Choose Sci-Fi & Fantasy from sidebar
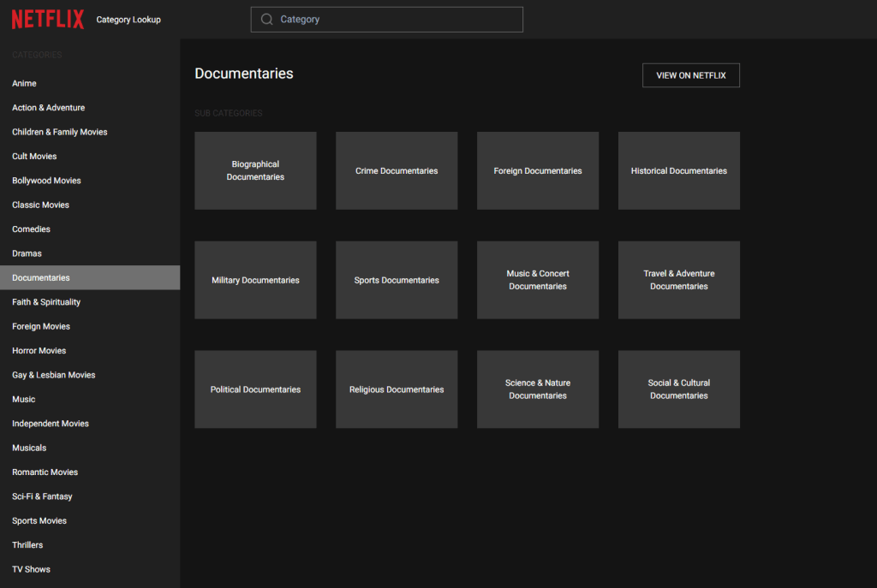This screenshot has width=877, height=588. 42,496
